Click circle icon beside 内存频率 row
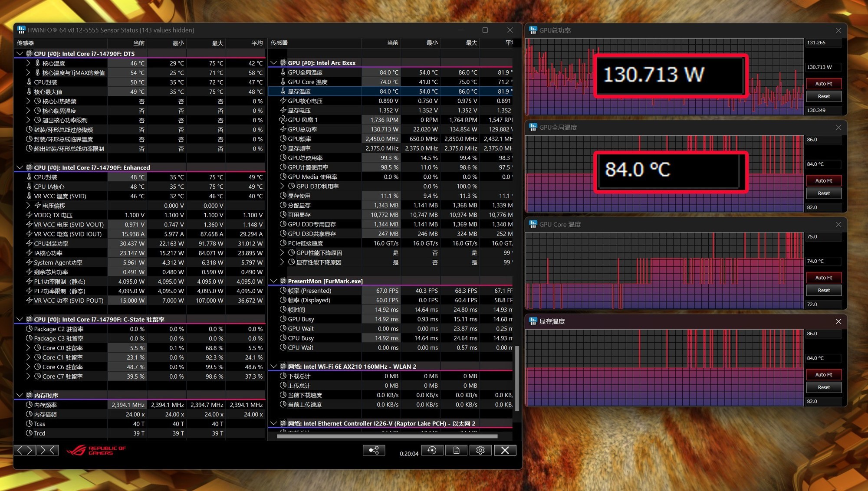868x491 pixels. pos(29,405)
